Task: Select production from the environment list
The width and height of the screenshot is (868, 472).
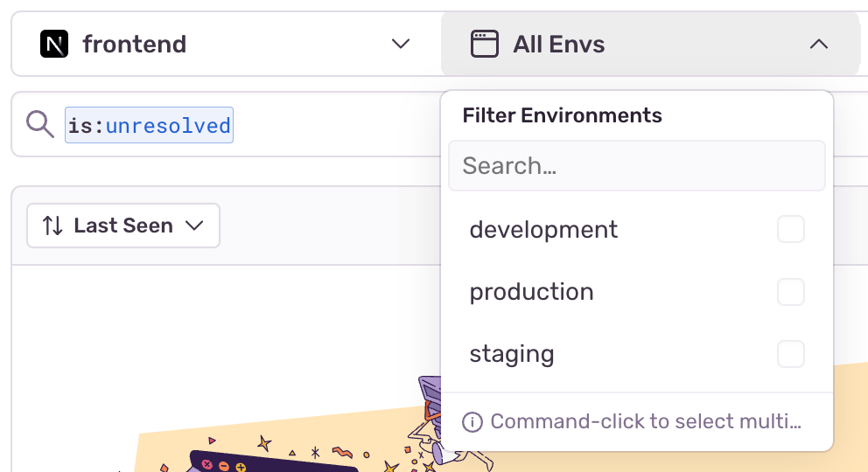Action: coord(637,292)
